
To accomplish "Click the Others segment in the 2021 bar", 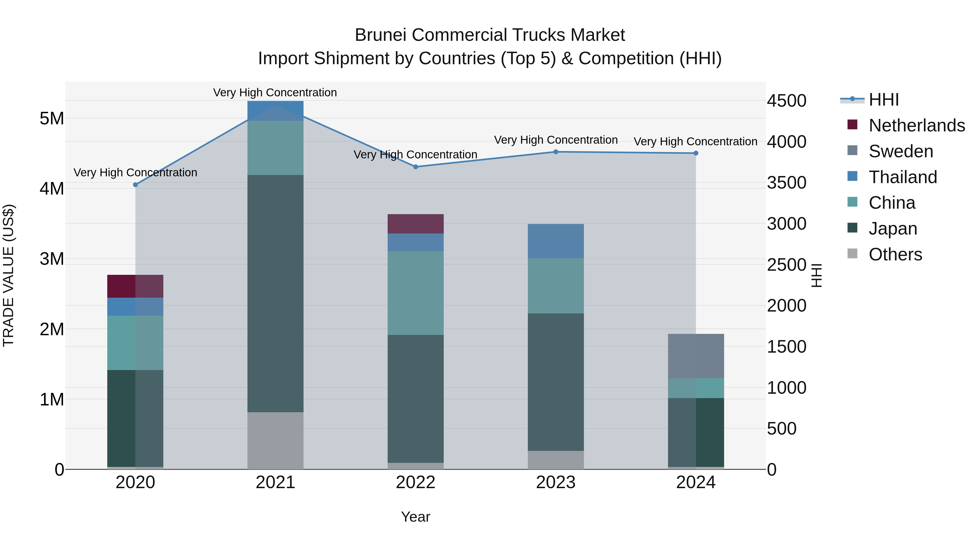I will click(x=275, y=441).
